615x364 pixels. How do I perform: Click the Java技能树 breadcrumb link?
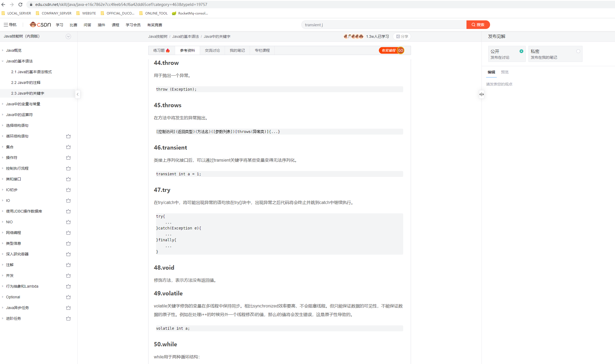(158, 36)
